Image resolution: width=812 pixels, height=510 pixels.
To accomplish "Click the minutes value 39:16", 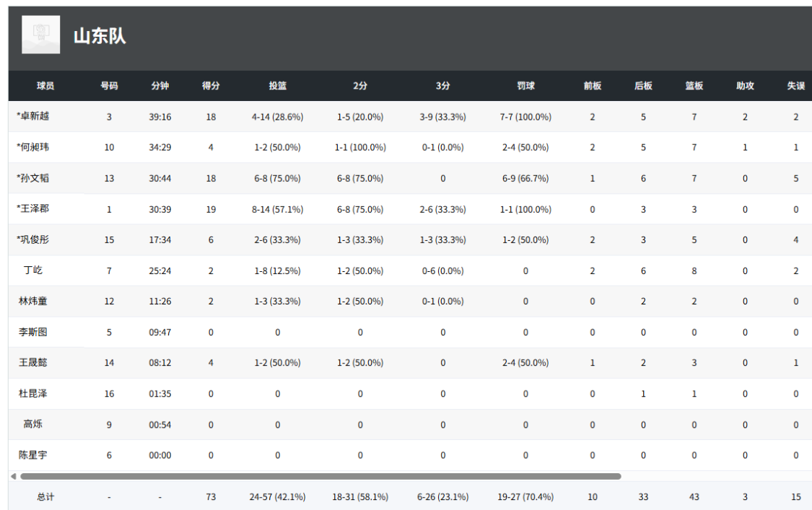I will coord(160,117).
